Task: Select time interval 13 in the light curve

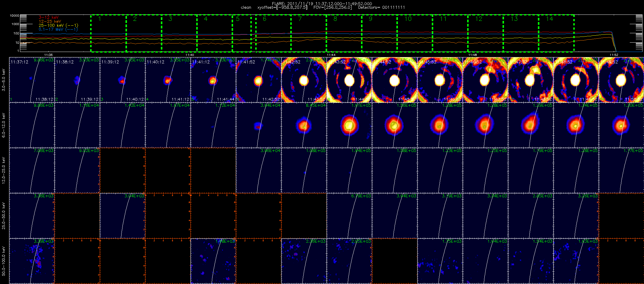Action: click(521, 33)
